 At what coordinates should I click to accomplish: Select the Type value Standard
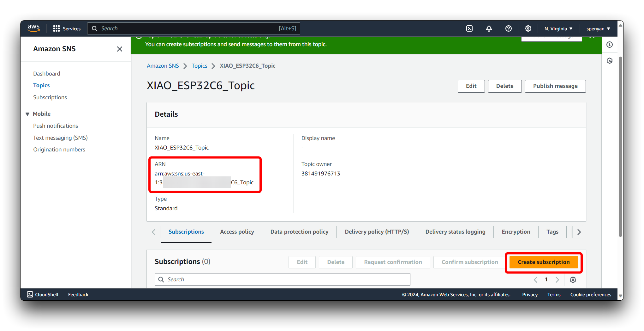tap(166, 208)
